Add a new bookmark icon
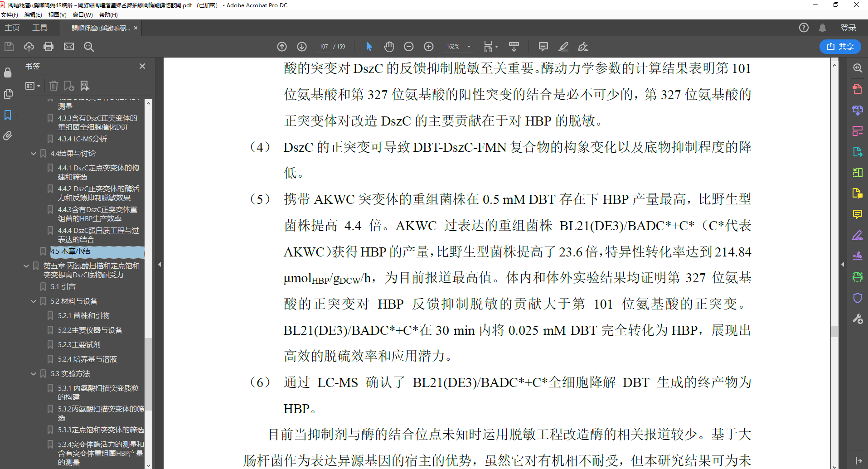The height and width of the screenshot is (469, 868). click(69, 86)
